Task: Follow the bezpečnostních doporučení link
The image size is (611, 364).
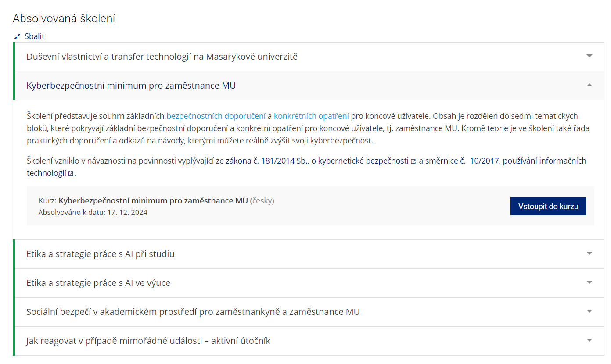Action: pos(216,116)
